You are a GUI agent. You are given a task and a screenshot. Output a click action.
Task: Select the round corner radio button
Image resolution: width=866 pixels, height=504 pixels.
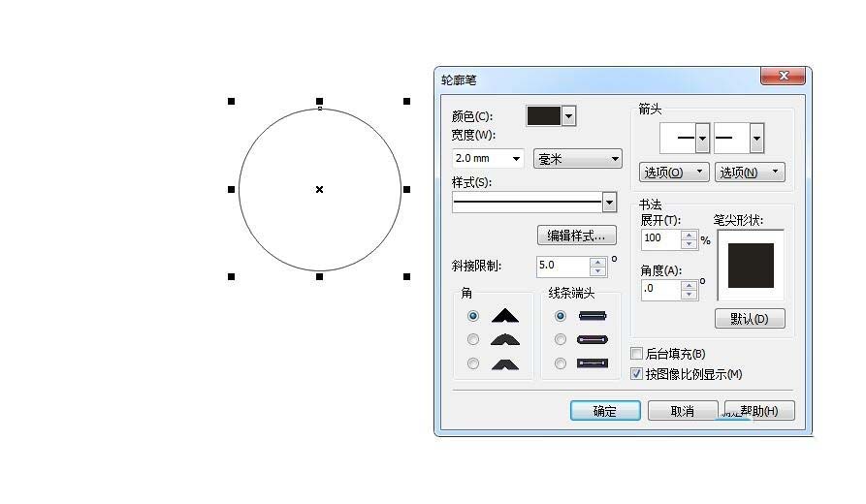point(473,339)
